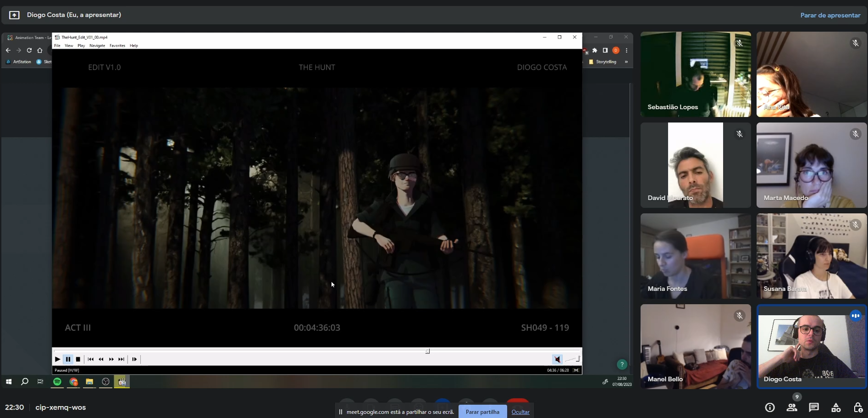Screen dimensions: 868x418
Task: Open the Navigate menu in the media player
Action: click(97, 45)
